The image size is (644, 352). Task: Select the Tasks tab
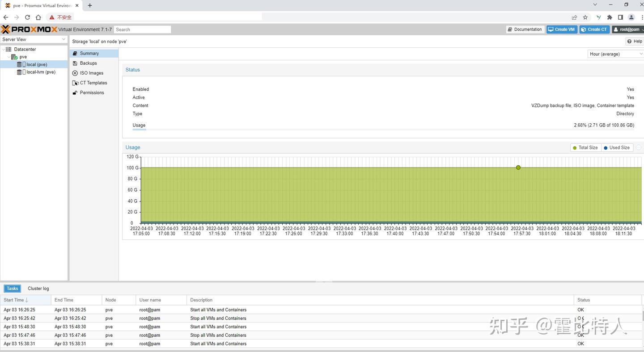click(x=13, y=289)
